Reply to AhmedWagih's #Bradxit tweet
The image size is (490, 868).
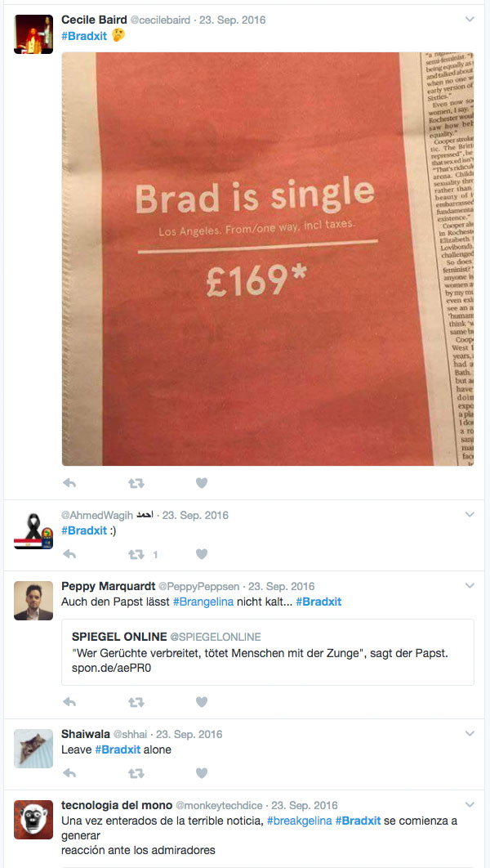(69, 554)
